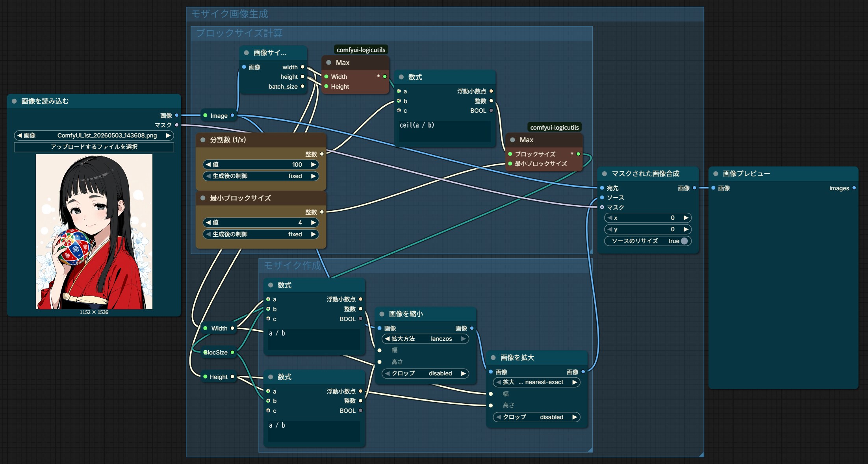Click the BlocSize reroute node
The width and height of the screenshot is (868, 464).
[x=218, y=353]
